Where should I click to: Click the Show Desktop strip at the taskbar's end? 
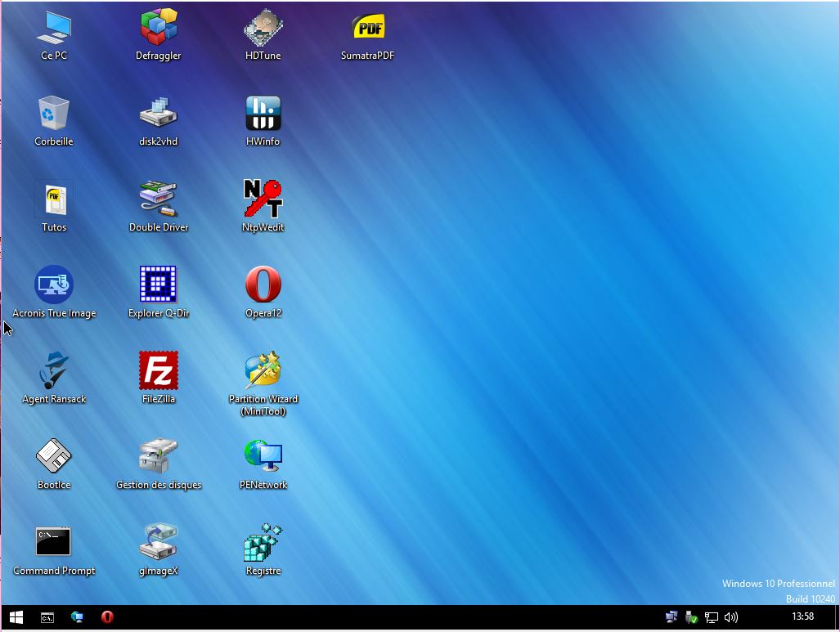pos(837,617)
